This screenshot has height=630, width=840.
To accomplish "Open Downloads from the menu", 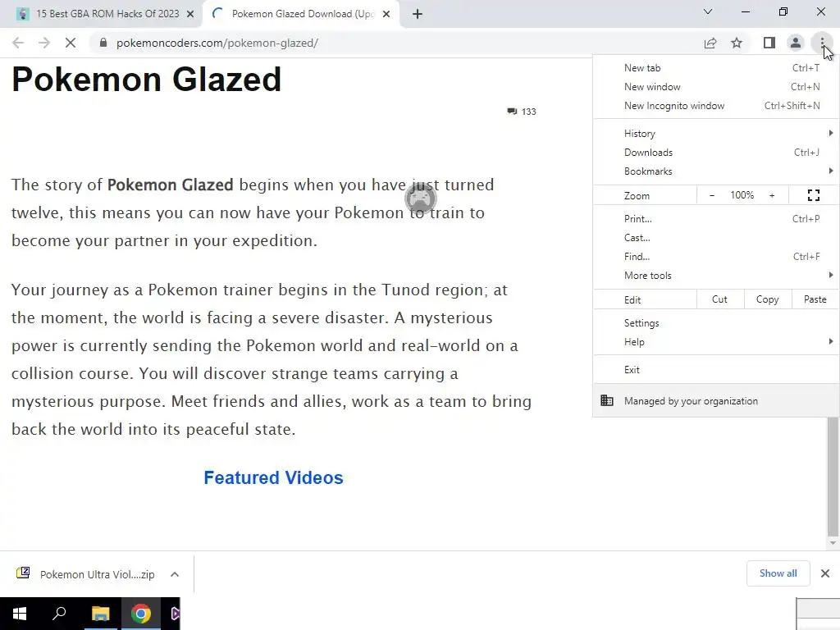I will click(x=715, y=152).
